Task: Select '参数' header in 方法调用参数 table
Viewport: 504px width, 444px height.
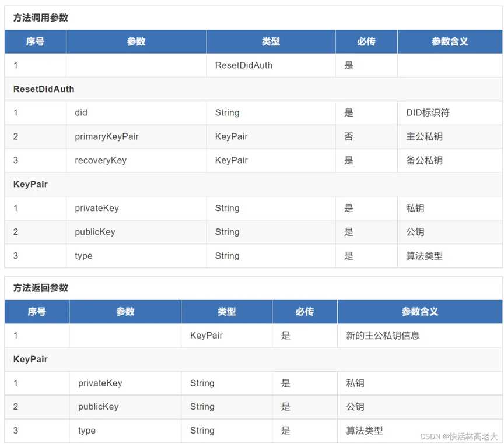Action: (x=136, y=41)
